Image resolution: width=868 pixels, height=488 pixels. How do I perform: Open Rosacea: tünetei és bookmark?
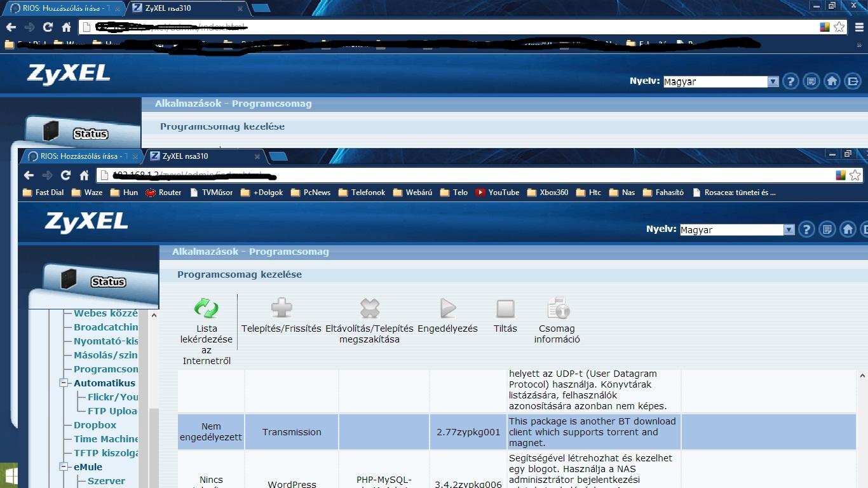pos(734,193)
